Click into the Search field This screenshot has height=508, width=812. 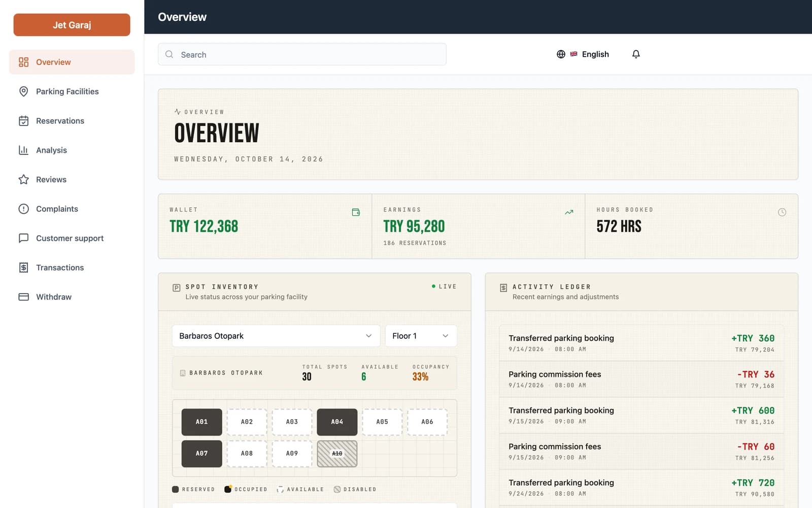tap(302, 54)
